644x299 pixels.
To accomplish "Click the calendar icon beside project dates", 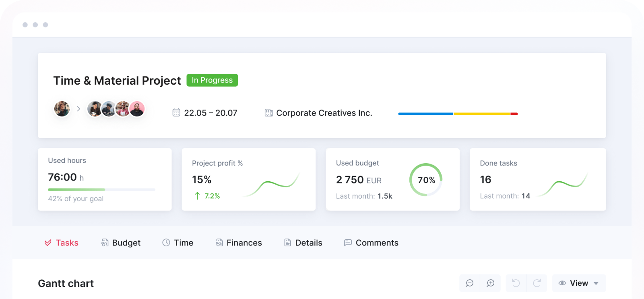I will [176, 112].
